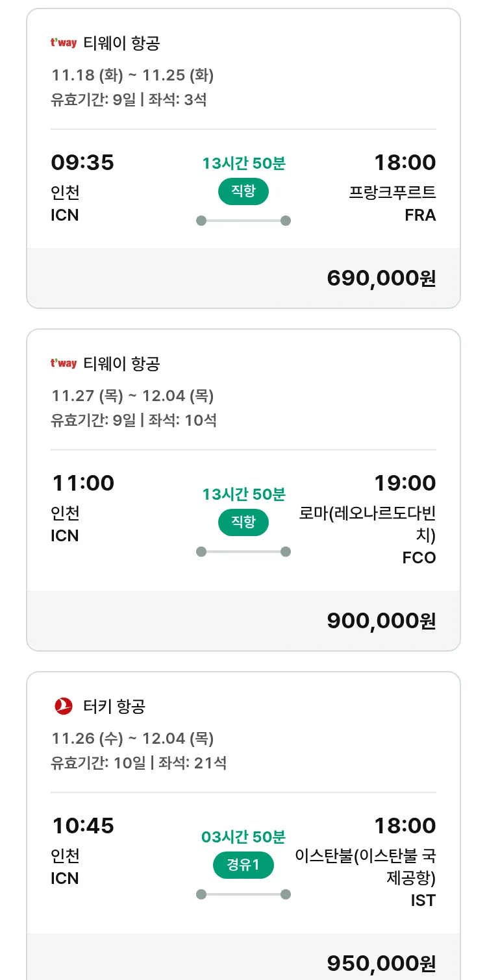Tap the 11.18 (화) ~ 11.25 (화) dates
Image resolution: width=487 pixels, height=980 pixels.
(132, 75)
